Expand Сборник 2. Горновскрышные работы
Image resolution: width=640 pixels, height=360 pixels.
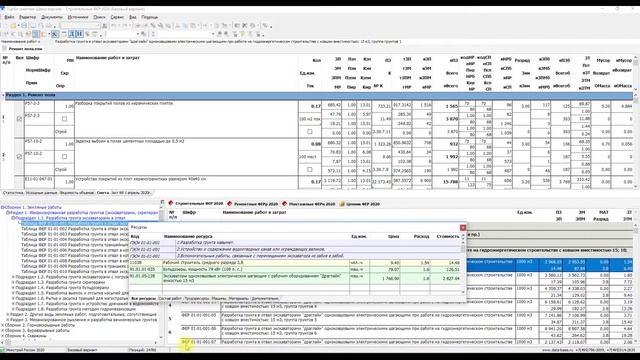tap(2, 325)
